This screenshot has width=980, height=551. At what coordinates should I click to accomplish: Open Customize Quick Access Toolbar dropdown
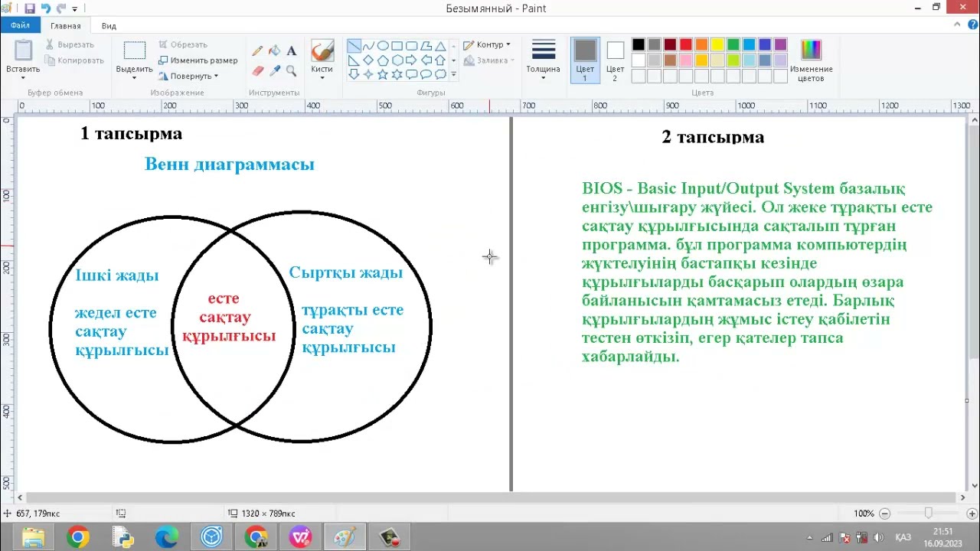(74, 9)
